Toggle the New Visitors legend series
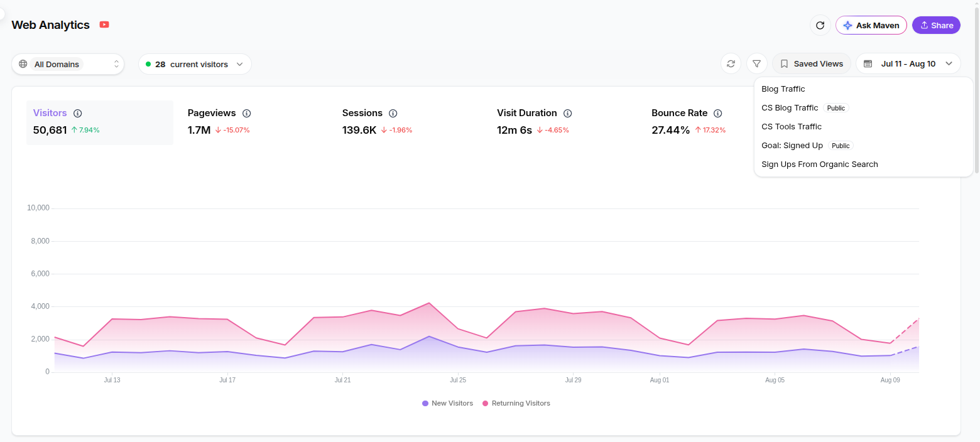 click(448, 403)
